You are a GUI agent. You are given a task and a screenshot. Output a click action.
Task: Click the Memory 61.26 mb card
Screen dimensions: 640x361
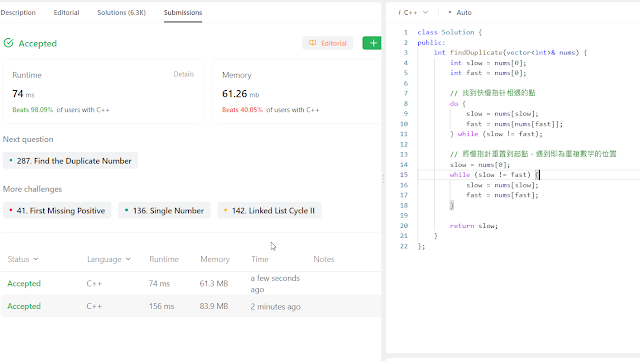tap(297, 91)
